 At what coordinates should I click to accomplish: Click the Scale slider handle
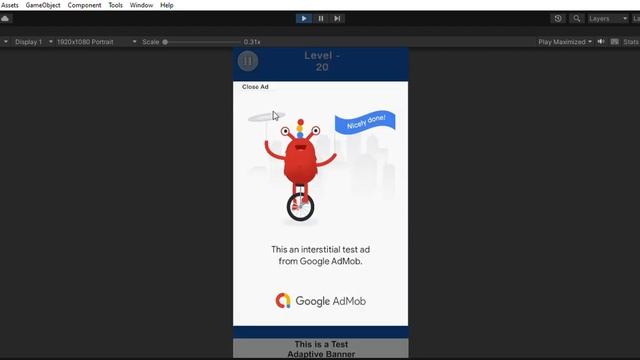click(x=165, y=42)
